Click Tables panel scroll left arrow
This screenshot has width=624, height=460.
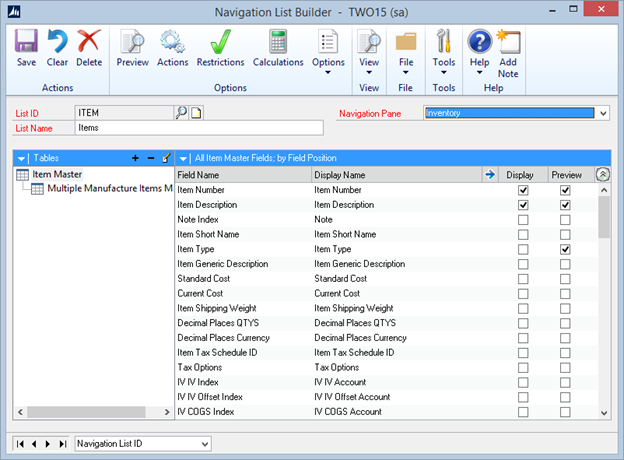20,412
